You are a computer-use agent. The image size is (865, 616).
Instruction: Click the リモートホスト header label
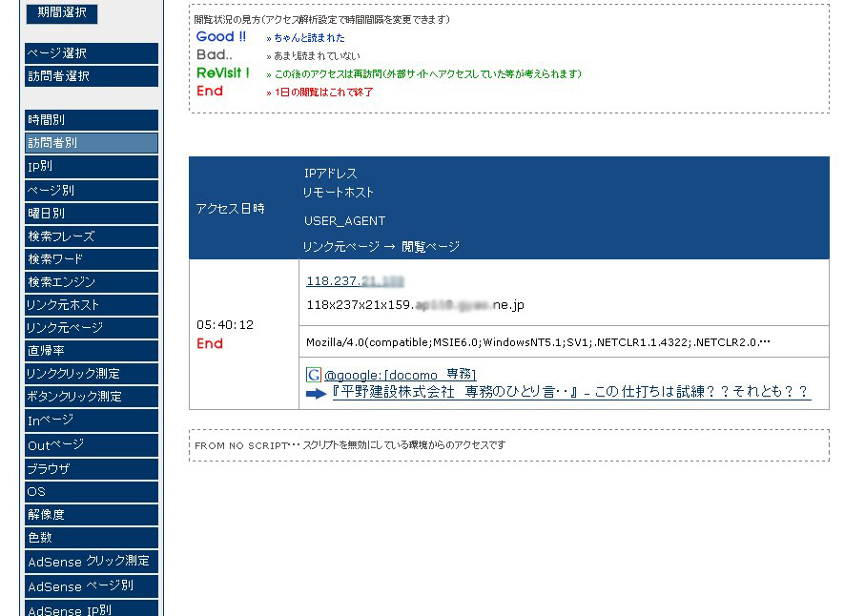tap(339, 193)
